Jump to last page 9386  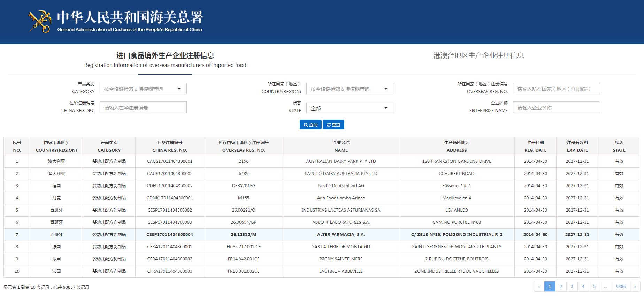click(x=621, y=287)
